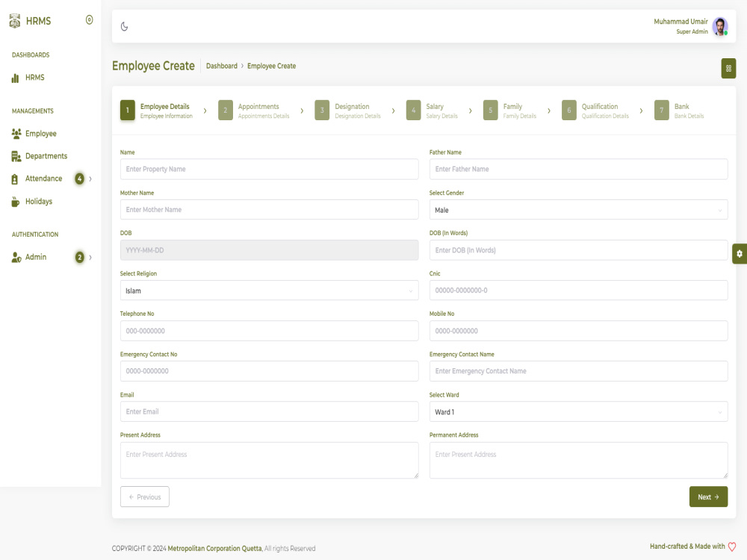Image resolution: width=747 pixels, height=560 pixels.
Task: Switch to dark mode moon icon
Action: click(x=124, y=27)
